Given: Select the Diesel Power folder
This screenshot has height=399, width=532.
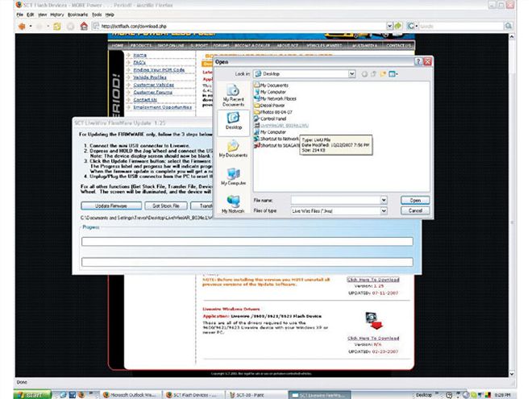Looking at the screenshot, I should pos(269,106).
